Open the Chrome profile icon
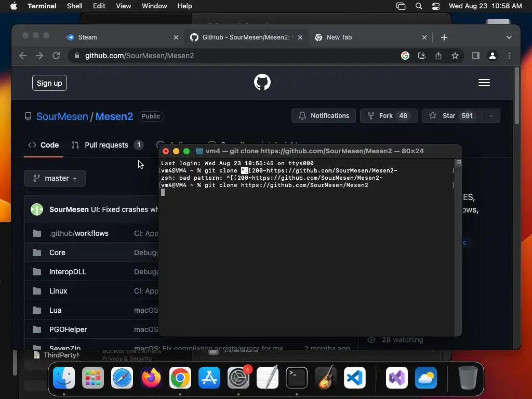Viewport: 532px width, 399px height. (493, 56)
